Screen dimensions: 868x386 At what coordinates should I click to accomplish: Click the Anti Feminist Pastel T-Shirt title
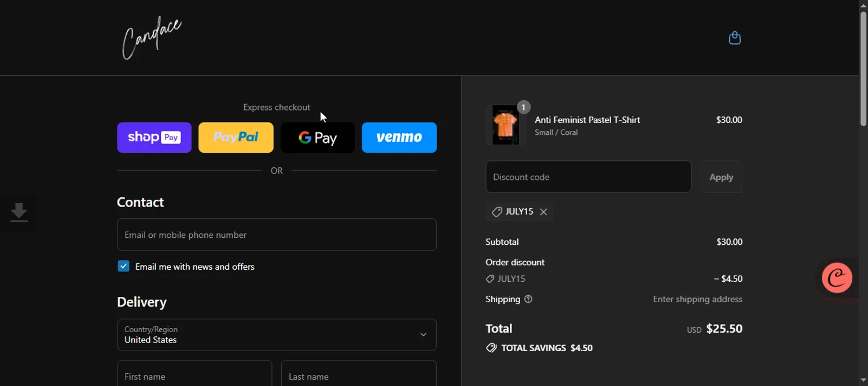point(587,120)
